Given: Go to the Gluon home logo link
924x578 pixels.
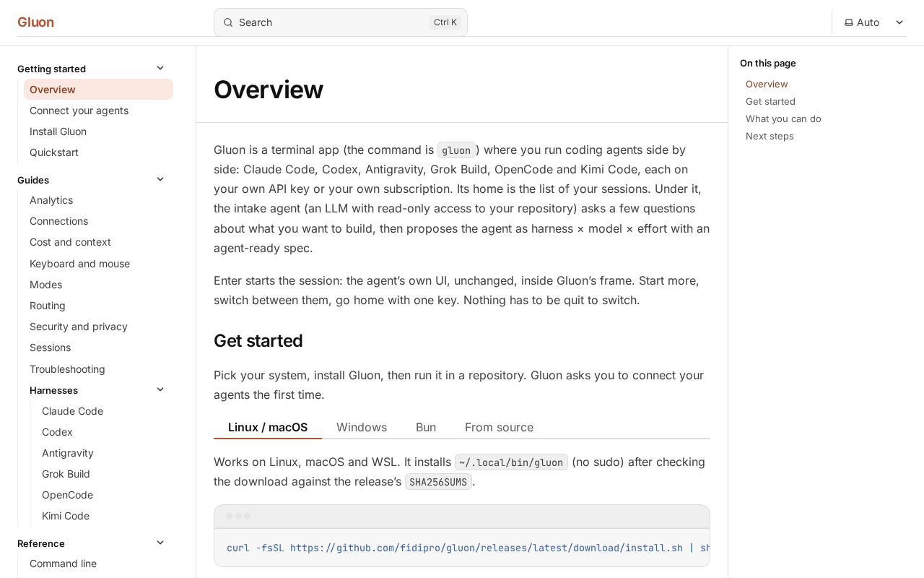Looking at the screenshot, I should tap(35, 22).
